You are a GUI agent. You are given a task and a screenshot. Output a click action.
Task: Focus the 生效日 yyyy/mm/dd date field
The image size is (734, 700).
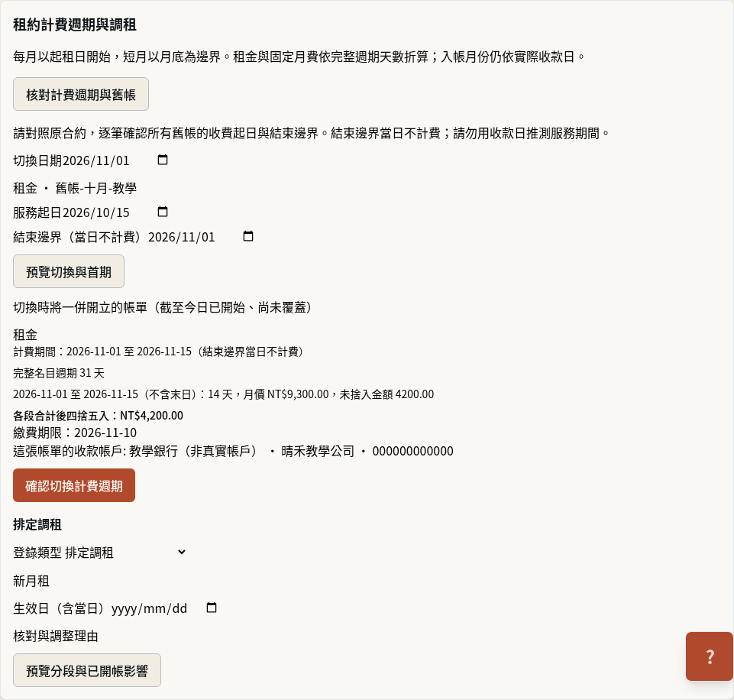click(x=166, y=608)
